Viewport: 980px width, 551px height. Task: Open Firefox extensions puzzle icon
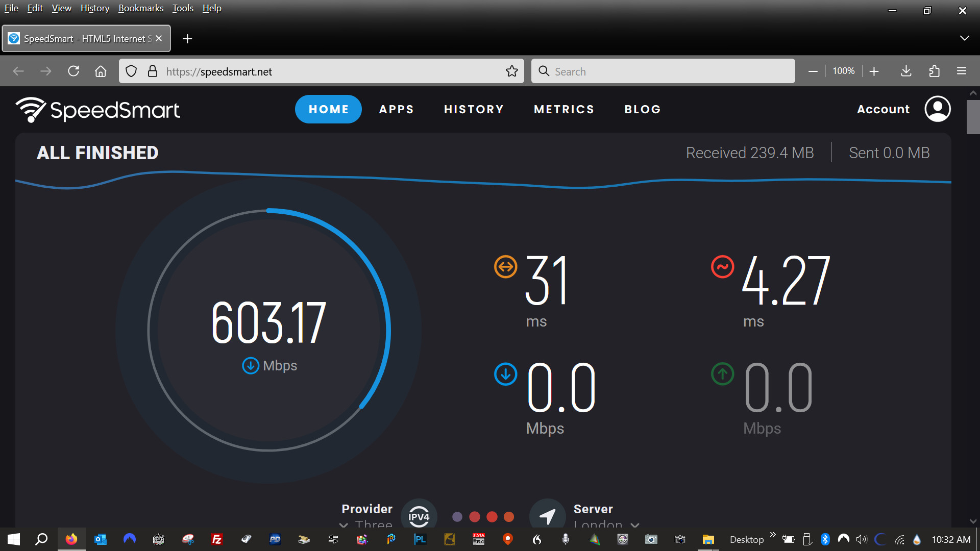[x=934, y=71]
